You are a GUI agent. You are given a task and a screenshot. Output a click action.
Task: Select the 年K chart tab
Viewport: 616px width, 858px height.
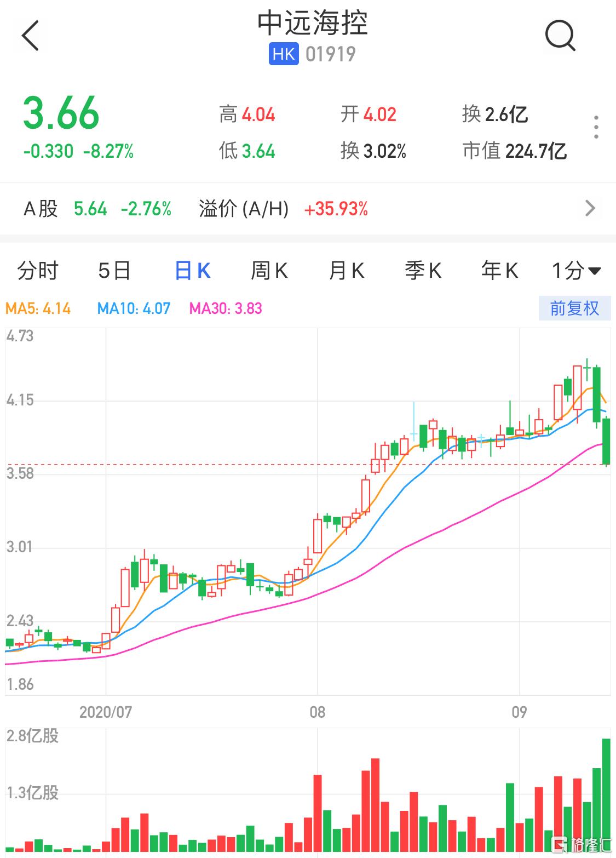[500, 271]
